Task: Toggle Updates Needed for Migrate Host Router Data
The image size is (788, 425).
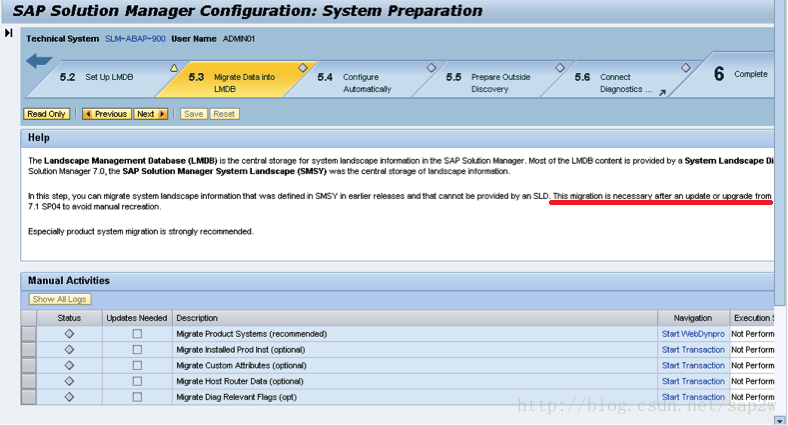Action: tap(137, 381)
